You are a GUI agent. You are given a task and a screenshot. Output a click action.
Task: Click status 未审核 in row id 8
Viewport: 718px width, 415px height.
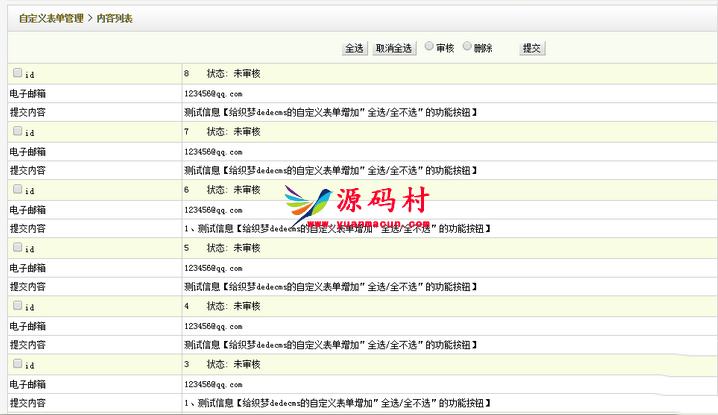point(247,74)
